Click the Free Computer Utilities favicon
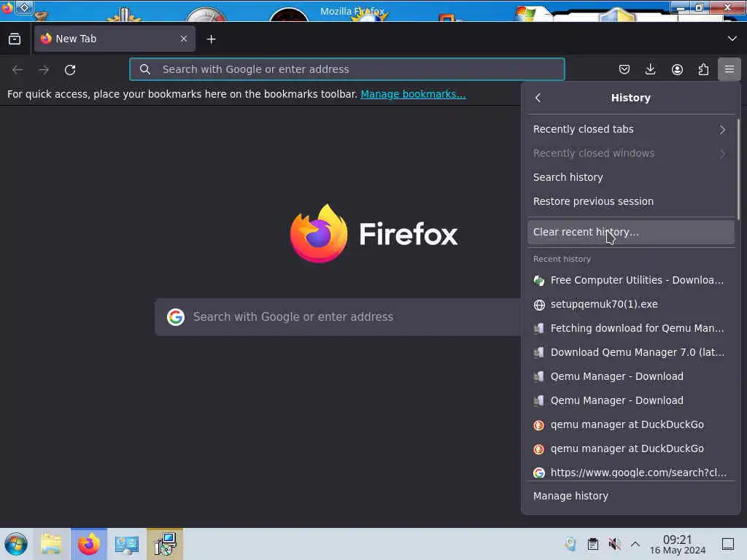This screenshot has width=747, height=560. 539,281
